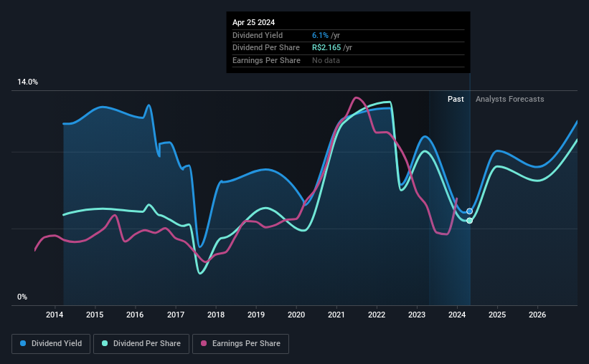Click the 2018 x-axis label
589x364 pixels.
[x=216, y=315]
